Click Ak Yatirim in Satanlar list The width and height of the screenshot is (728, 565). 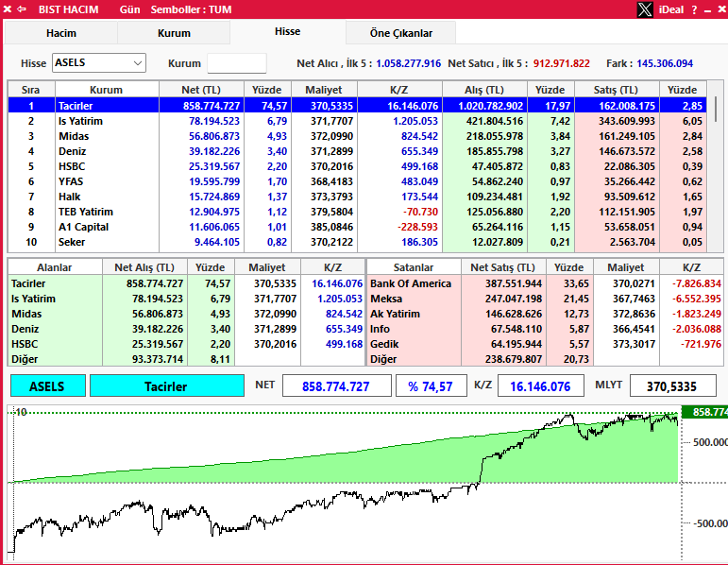tap(395, 314)
